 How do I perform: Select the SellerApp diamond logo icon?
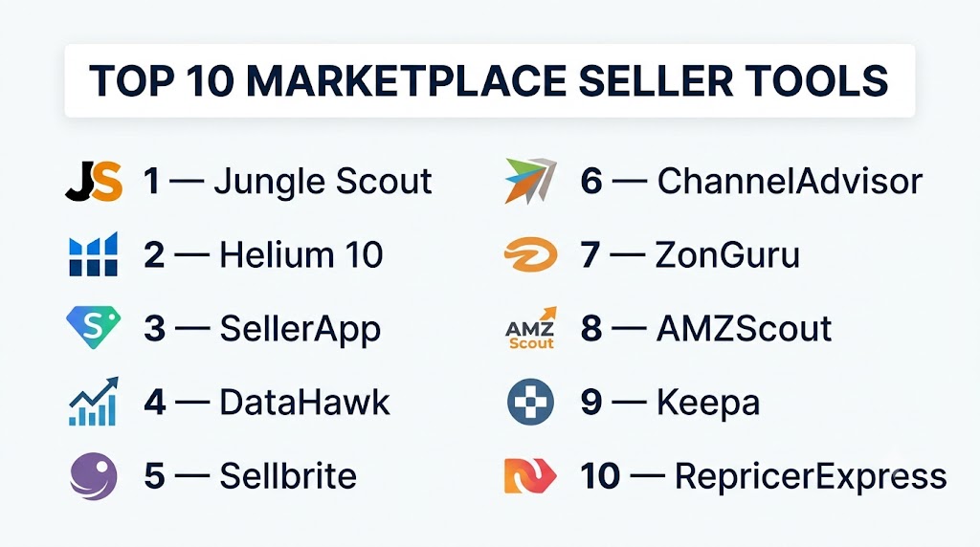[x=93, y=327]
